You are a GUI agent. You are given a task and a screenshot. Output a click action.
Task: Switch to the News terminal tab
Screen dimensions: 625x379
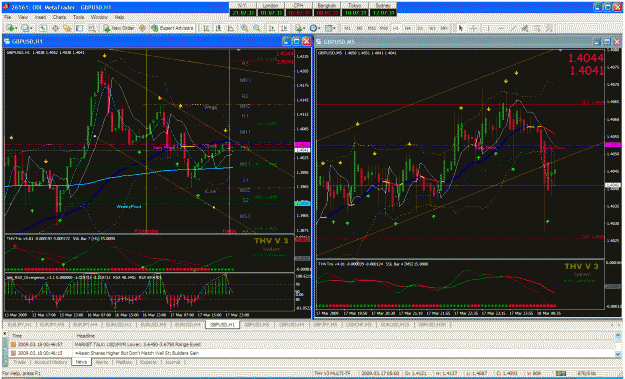tap(81, 362)
